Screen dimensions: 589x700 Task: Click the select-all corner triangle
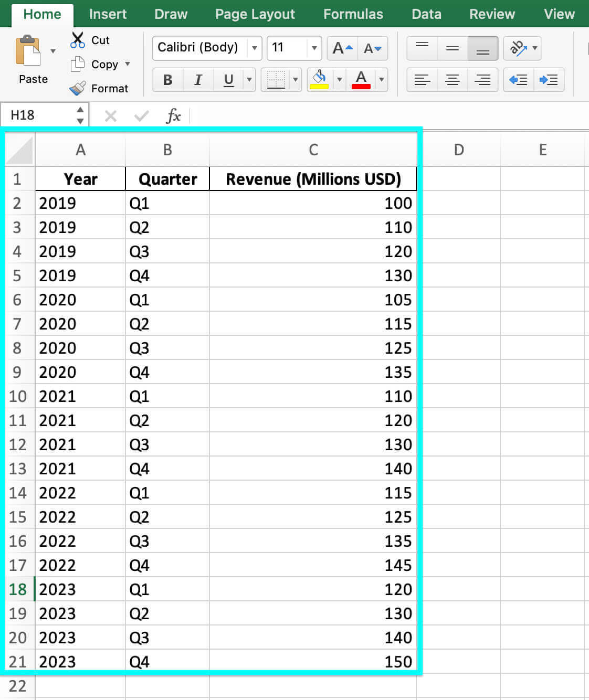pos(20,150)
